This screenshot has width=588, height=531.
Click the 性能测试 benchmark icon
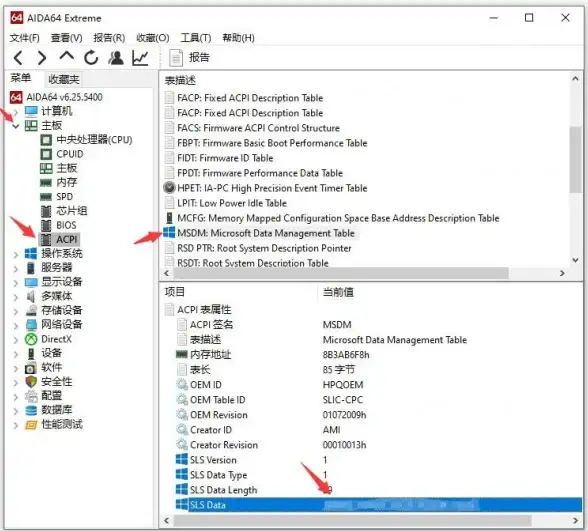click(31, 424)
